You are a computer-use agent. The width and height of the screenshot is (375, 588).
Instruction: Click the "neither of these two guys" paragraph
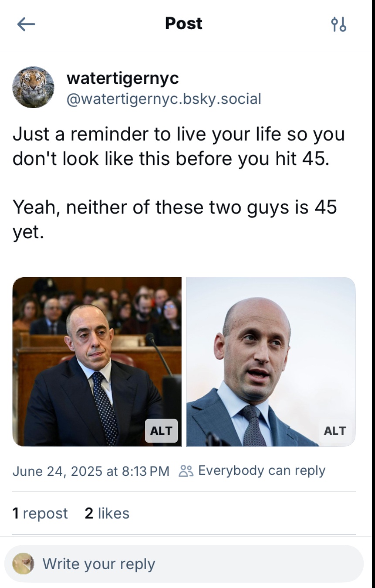click(x=174, y=219)
